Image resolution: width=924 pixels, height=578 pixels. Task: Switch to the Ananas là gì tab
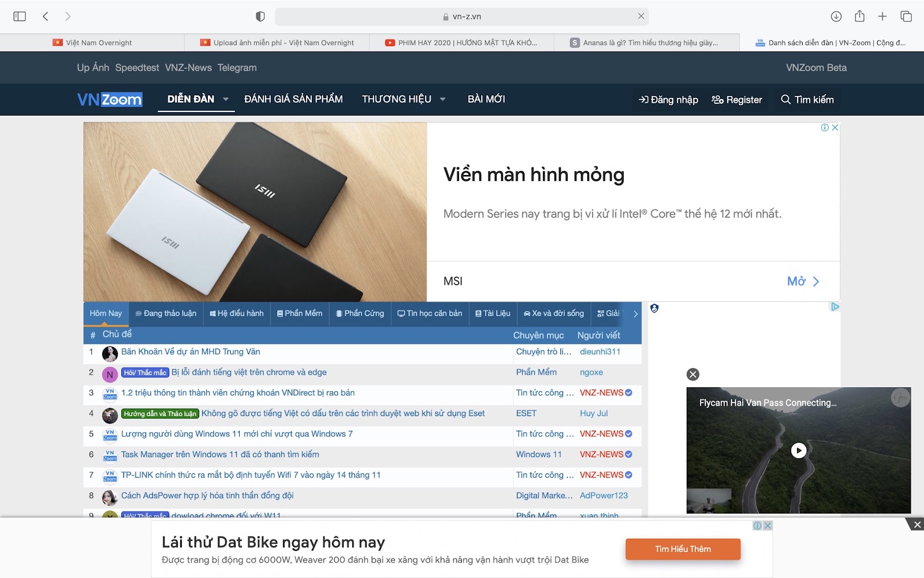pyautogui.click(x=646, y=43)
